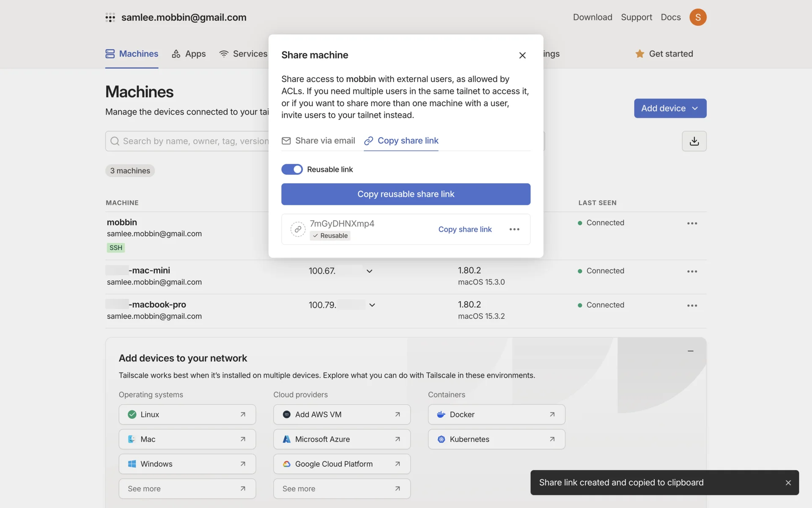Open the Apps tab
The height and width of the screenshot is (508, 812).
click(x=189, y=54)
